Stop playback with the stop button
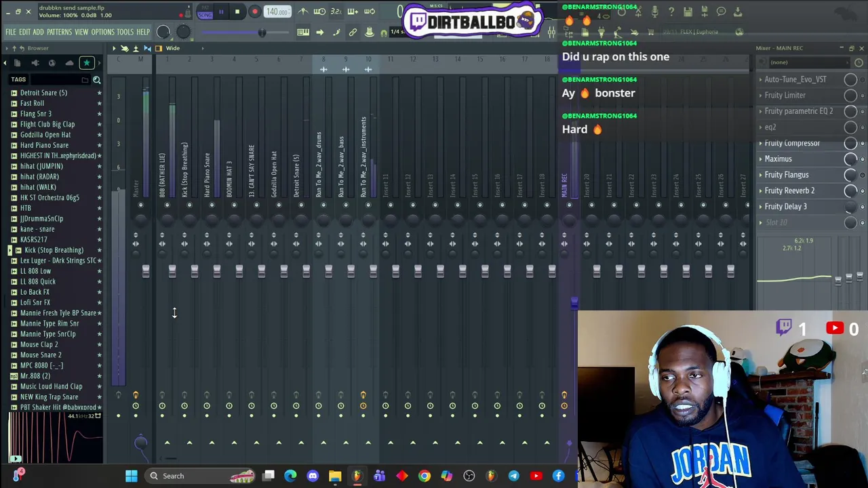This screenshot has height=488, width=868. tap(237, 12)
